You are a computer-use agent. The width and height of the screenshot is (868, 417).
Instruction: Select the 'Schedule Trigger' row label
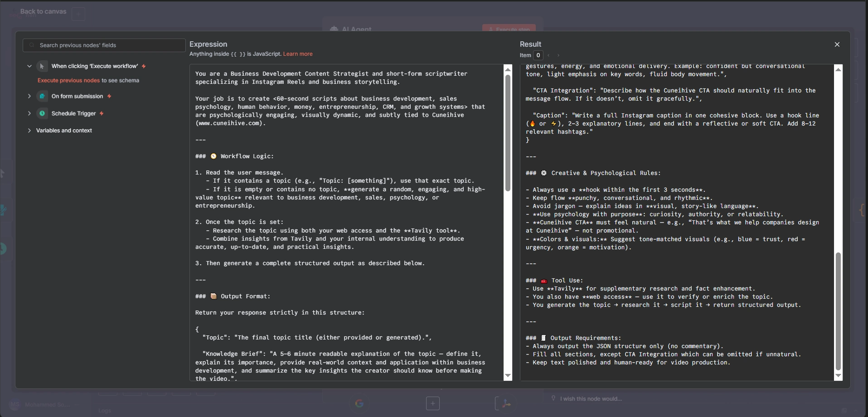(x=74, y=113)
